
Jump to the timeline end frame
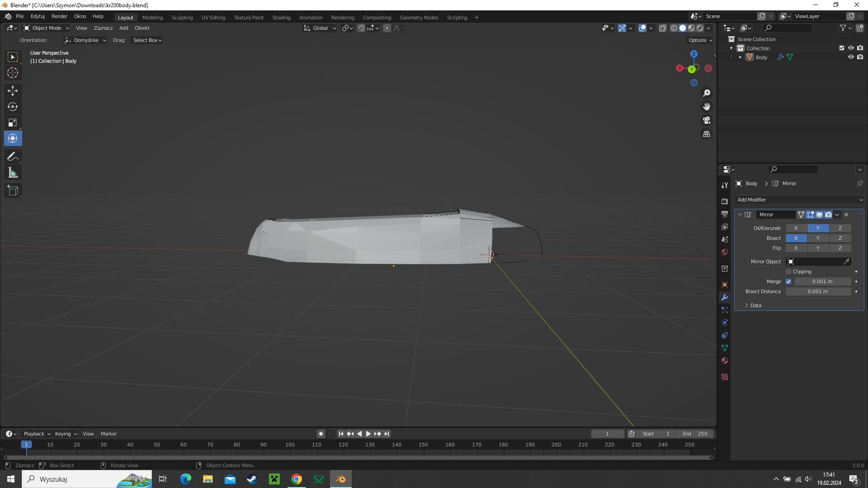pyautogui.click(x=387, y=434)
